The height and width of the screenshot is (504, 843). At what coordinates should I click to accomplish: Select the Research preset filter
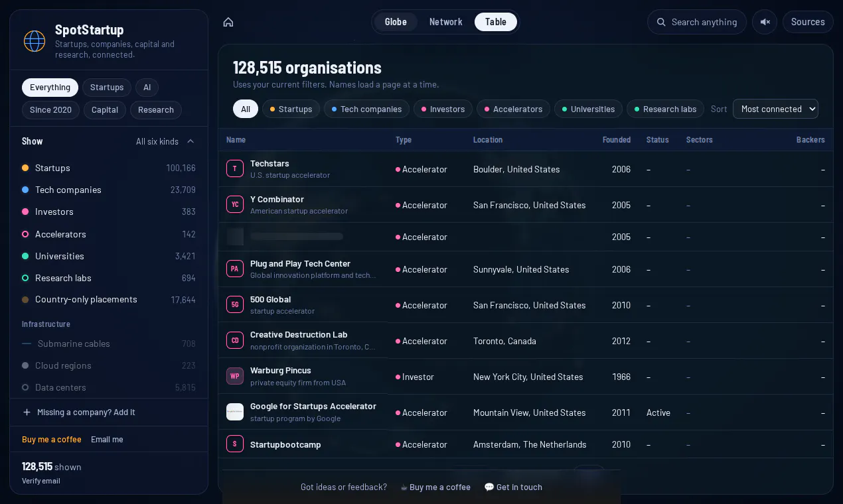pos(156,110)
